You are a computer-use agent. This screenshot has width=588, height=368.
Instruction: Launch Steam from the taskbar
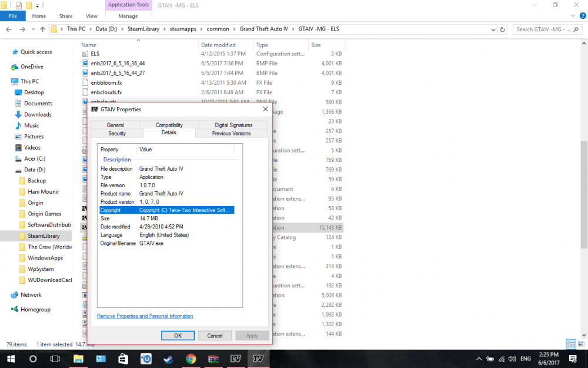tap(168, 359)
